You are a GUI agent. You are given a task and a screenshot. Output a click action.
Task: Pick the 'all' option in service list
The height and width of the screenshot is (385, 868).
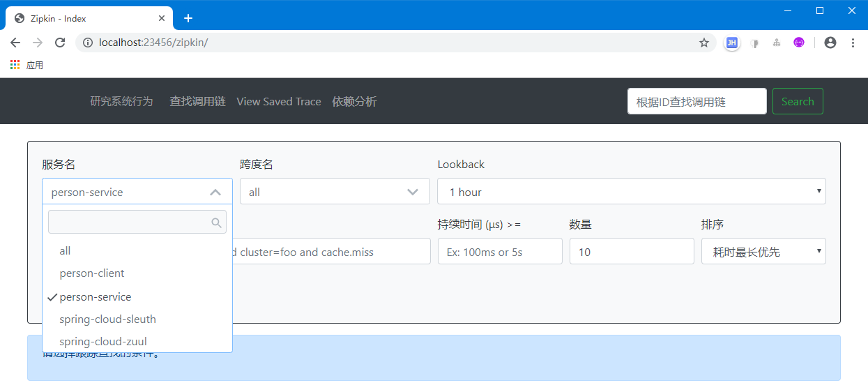[65, 251]
